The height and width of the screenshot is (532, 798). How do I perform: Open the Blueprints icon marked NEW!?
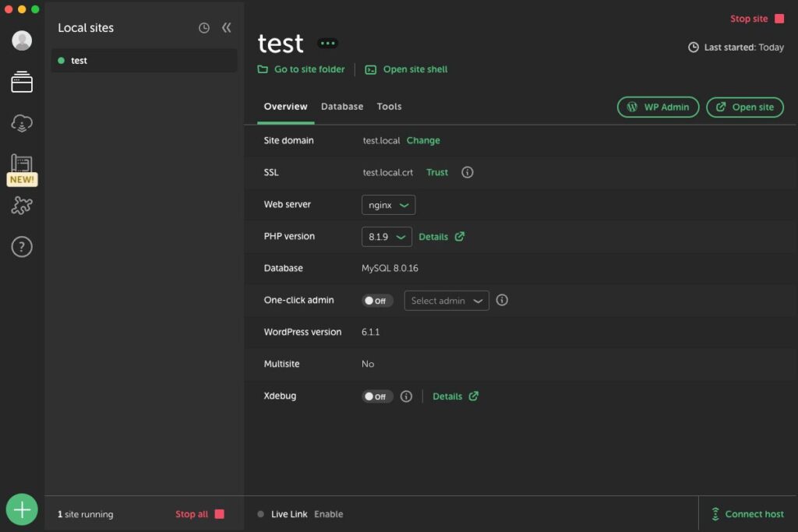tap(22, 169)
